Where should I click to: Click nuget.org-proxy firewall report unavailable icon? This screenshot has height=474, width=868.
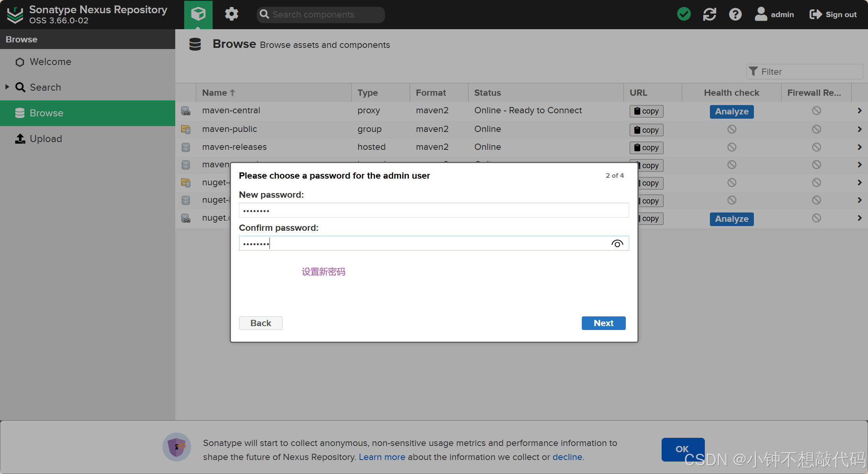817,218
